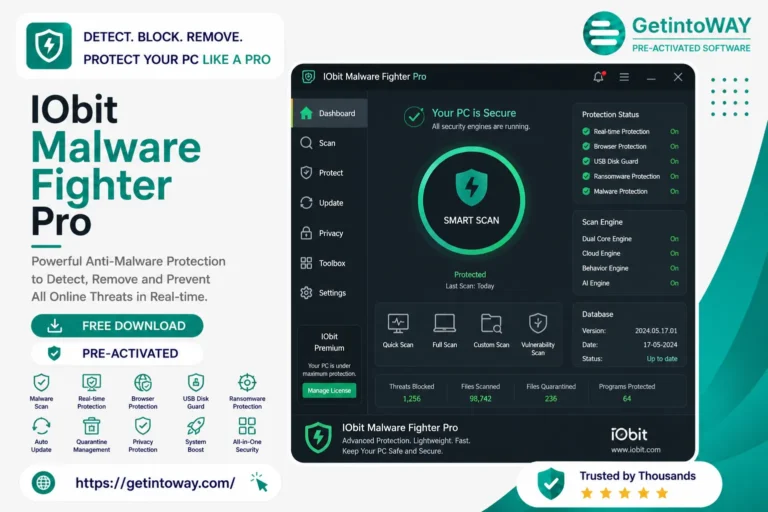The image size is (768, 512).
Task: Click the database date 17-05-2024
Action: pos(660,345)
